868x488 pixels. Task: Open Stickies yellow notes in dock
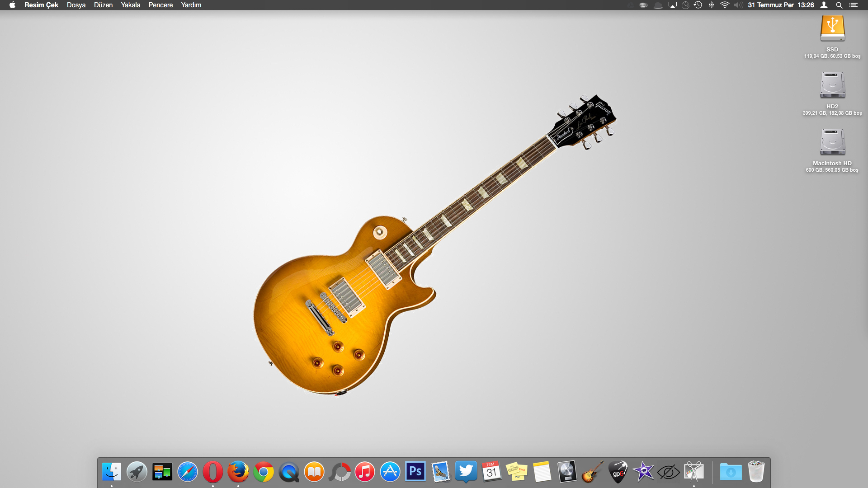(516, 472)
